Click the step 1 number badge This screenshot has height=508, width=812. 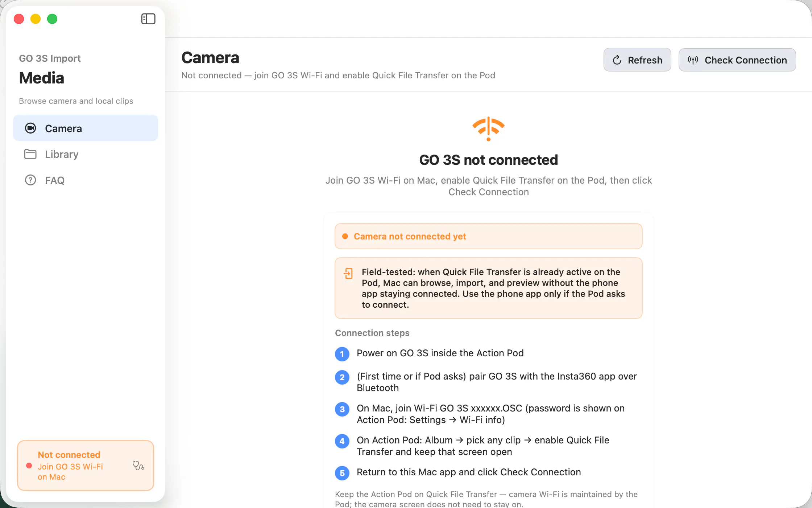click(x=342, y=354)
